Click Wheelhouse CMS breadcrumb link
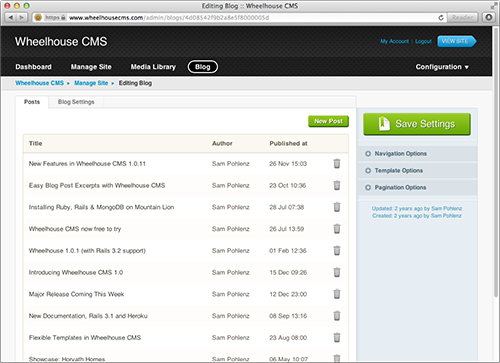This screenshot has height=363, width=500. (x=39, y=83)
